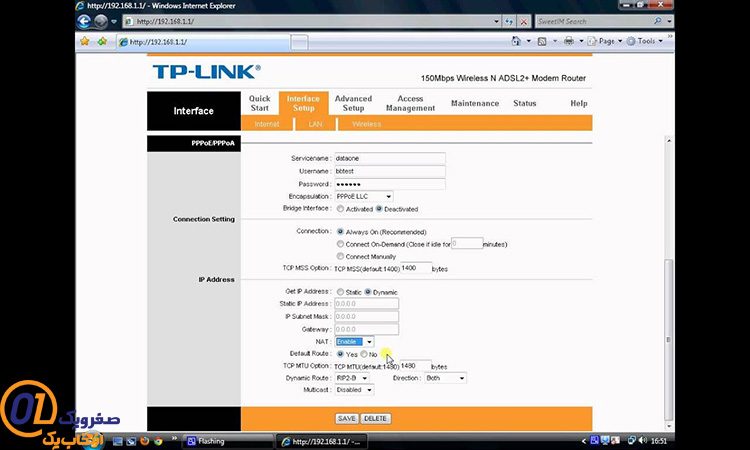Click the Chrome quick launch icon
The height and width of the screenshot is (450, 750).
pyautogui.click(x=158, y=441)
